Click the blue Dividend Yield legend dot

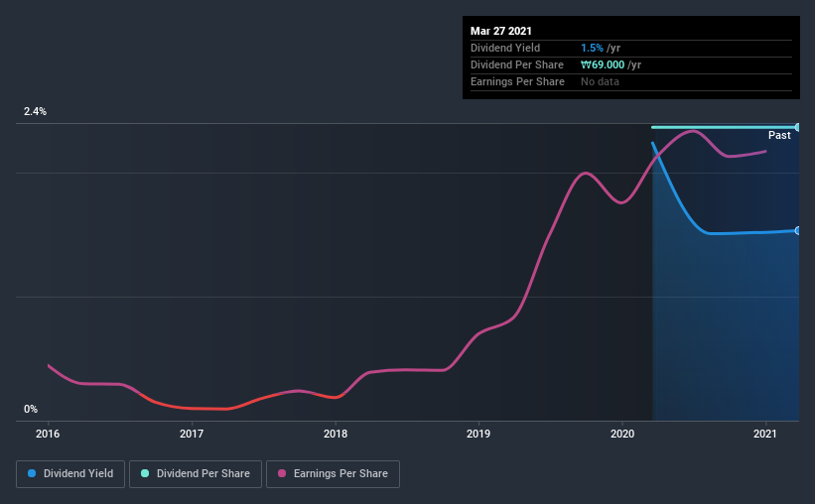[32, 473]
